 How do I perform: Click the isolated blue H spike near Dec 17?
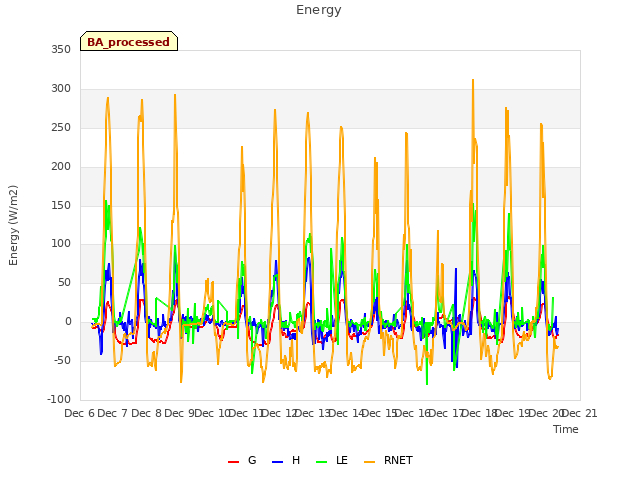456,269
